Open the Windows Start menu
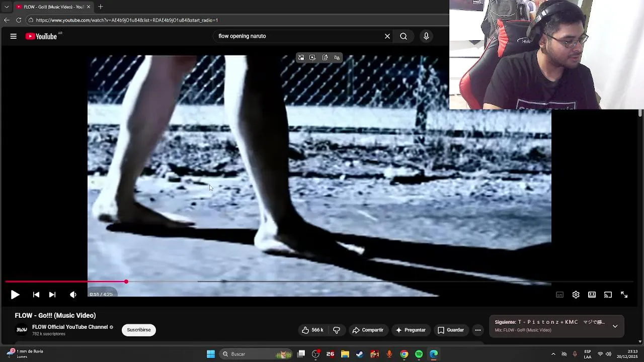The image size is (644, 362). click(x=211, y=354)
